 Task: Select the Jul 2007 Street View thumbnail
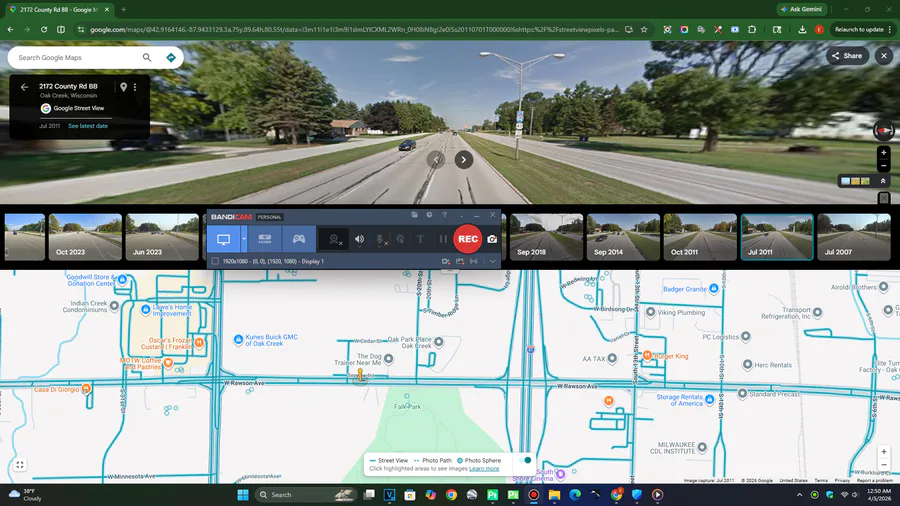pos(854,237)
